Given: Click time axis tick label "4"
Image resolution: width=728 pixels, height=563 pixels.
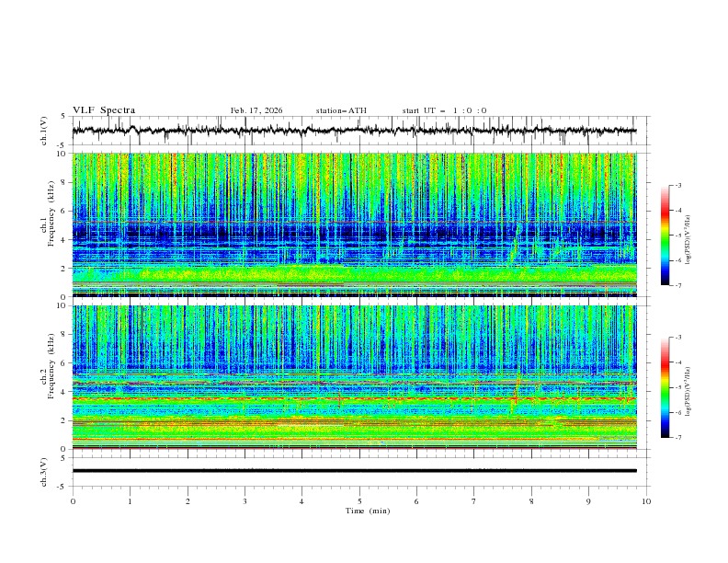Looking at the screenshot, I should pyautogui.click(x=301, y=501).
